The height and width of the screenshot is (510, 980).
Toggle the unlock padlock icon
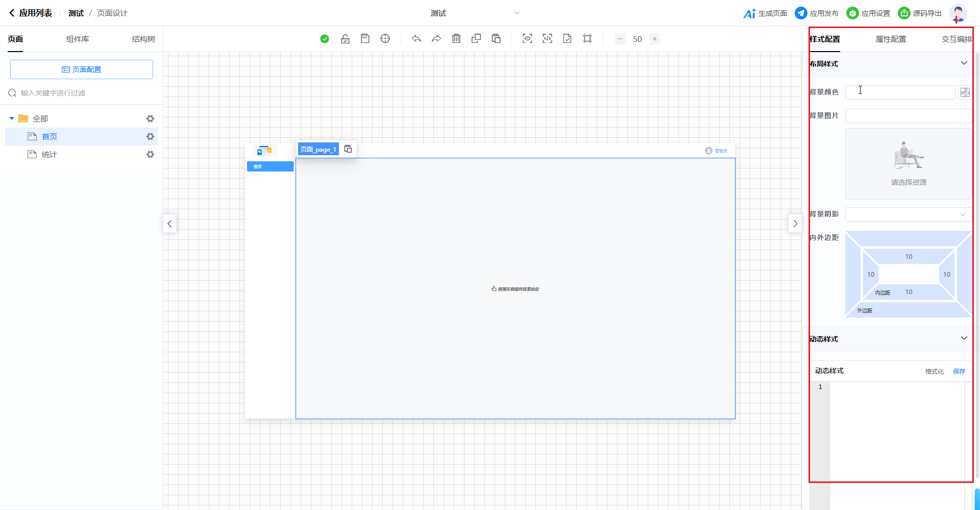(x=345, y=39)
